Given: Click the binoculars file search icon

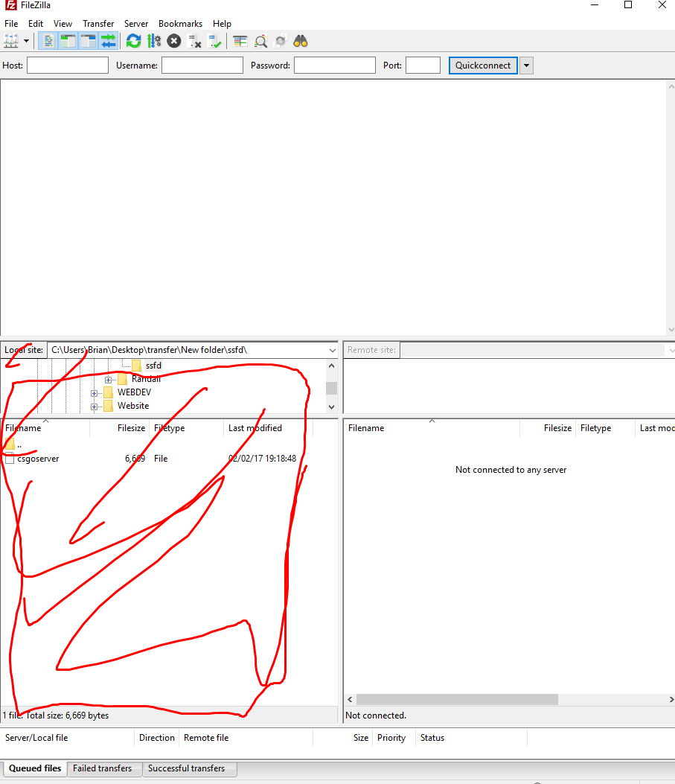Looking at the screenshot, I should pyautogui.click(x=301, y=41).
